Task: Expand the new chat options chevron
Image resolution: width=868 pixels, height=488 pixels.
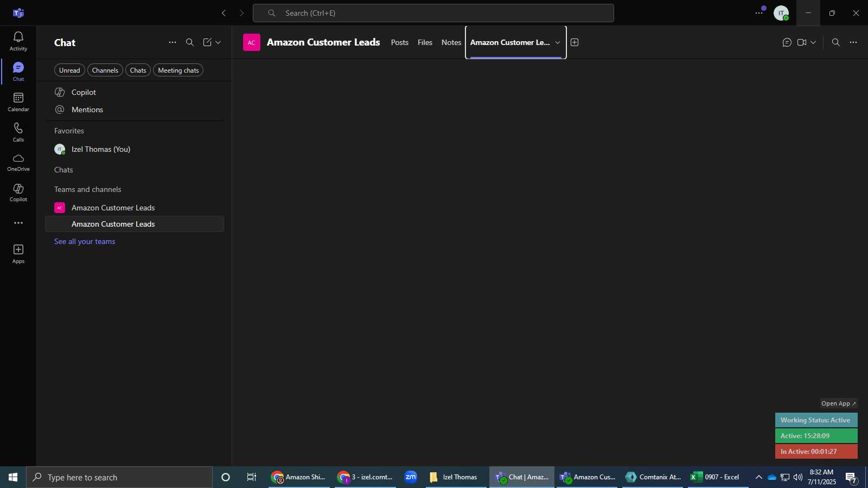Action: [x=218, y=42]
